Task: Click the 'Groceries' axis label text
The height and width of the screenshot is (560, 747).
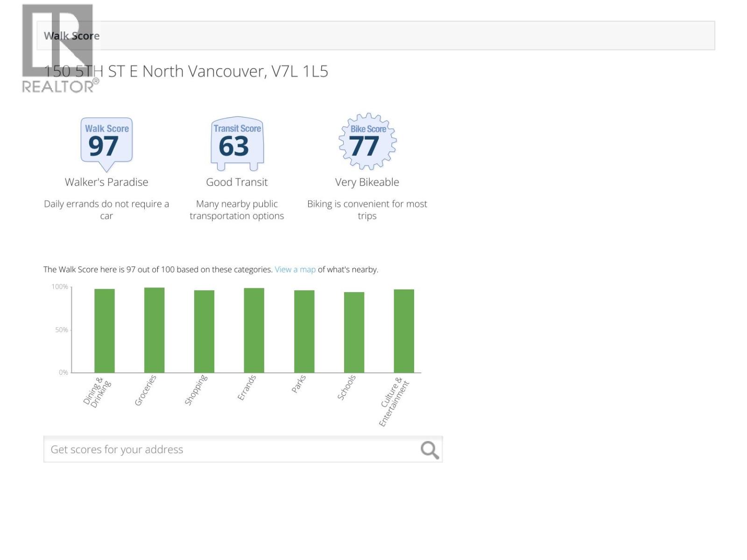Action: click(x=146, y=391)
